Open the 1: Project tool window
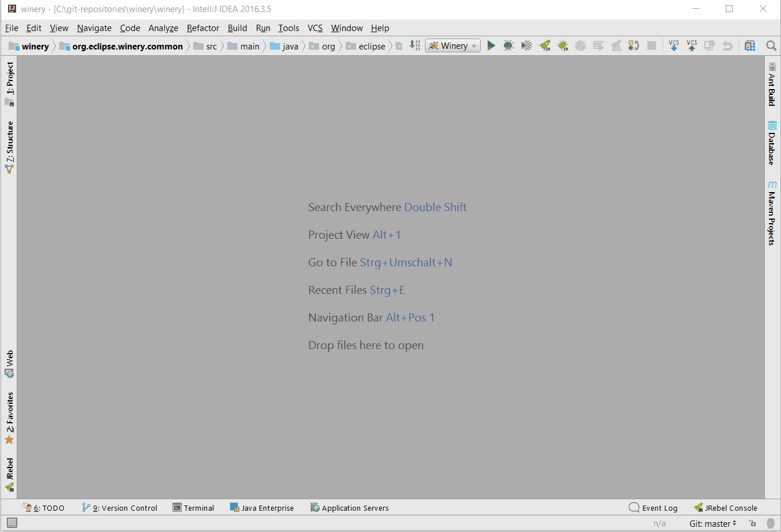Viewport: 781px width, 532px height. click(x=9, y=84)
